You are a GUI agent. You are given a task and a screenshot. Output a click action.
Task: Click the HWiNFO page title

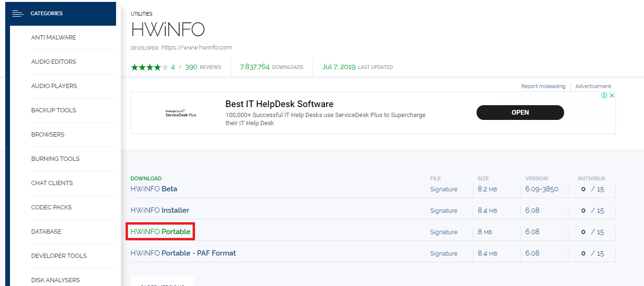point(168,30)
